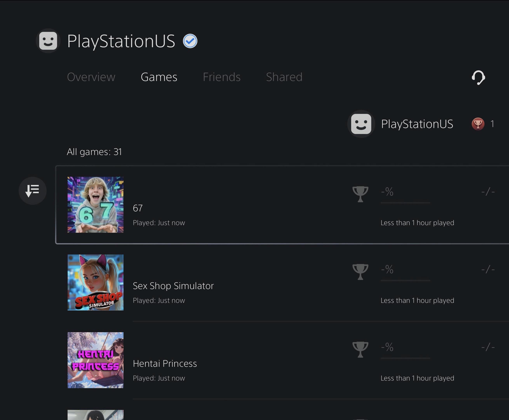Select the bronze trophy level icon
509x420 pixels.
point(478,124)
